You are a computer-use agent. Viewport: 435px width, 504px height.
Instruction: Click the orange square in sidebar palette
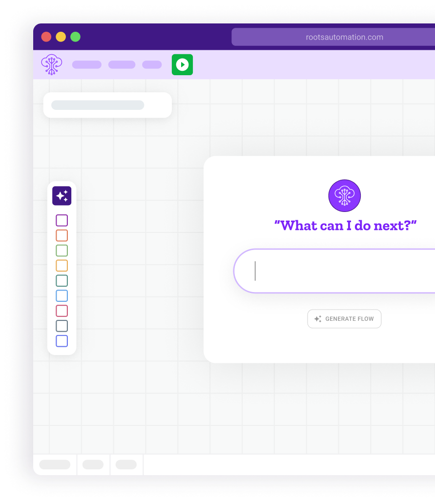62,235
